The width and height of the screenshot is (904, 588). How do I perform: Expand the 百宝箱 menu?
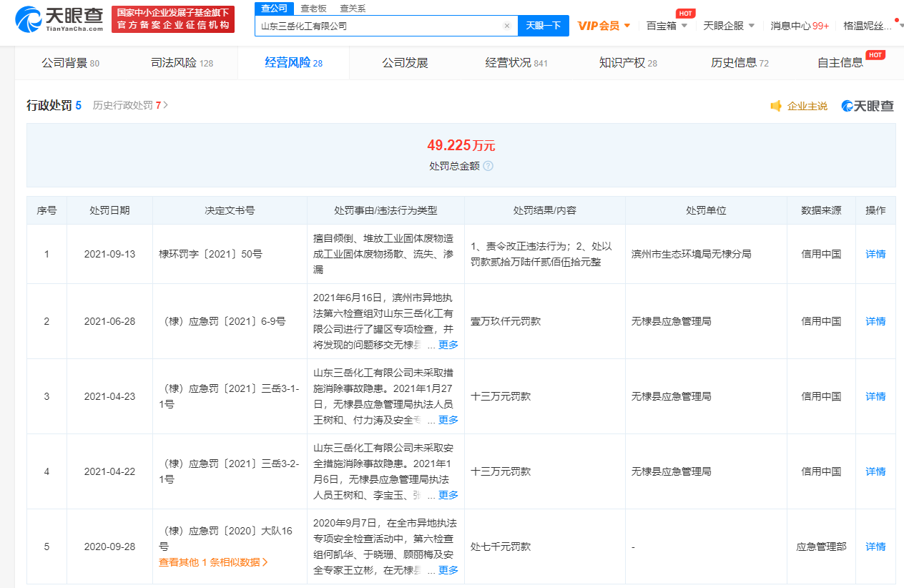tap(667, 26)
